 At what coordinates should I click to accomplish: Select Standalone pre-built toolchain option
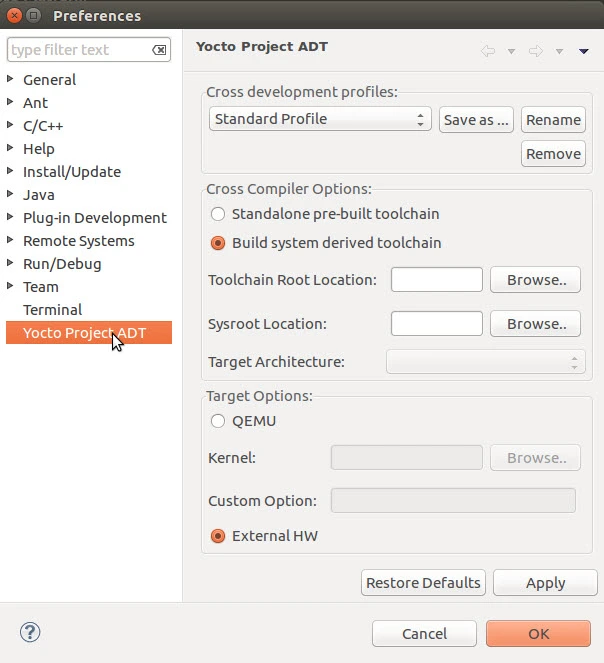[218, 214]
